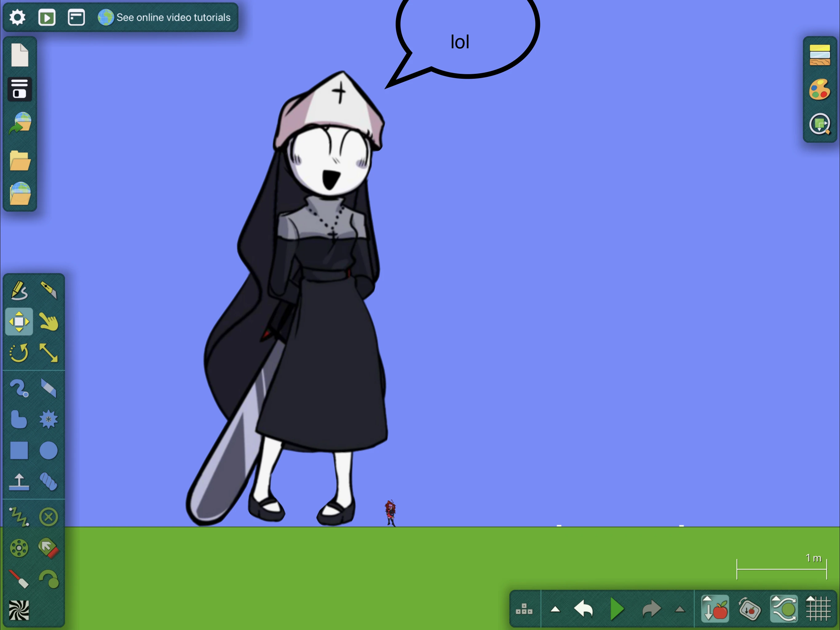Open the scene browser folder
Viewport: 840px width, 630px height.
(20, 160)
